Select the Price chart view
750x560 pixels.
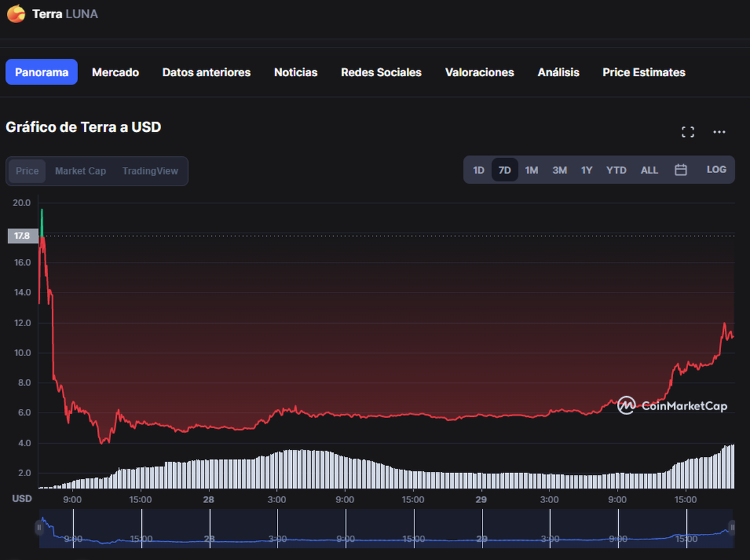pos(27,171)
